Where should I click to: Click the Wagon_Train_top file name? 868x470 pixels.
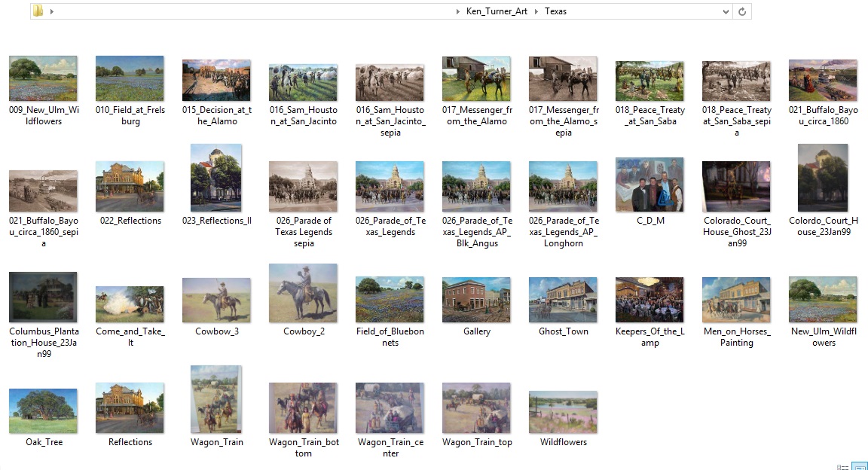pos(477,442)
